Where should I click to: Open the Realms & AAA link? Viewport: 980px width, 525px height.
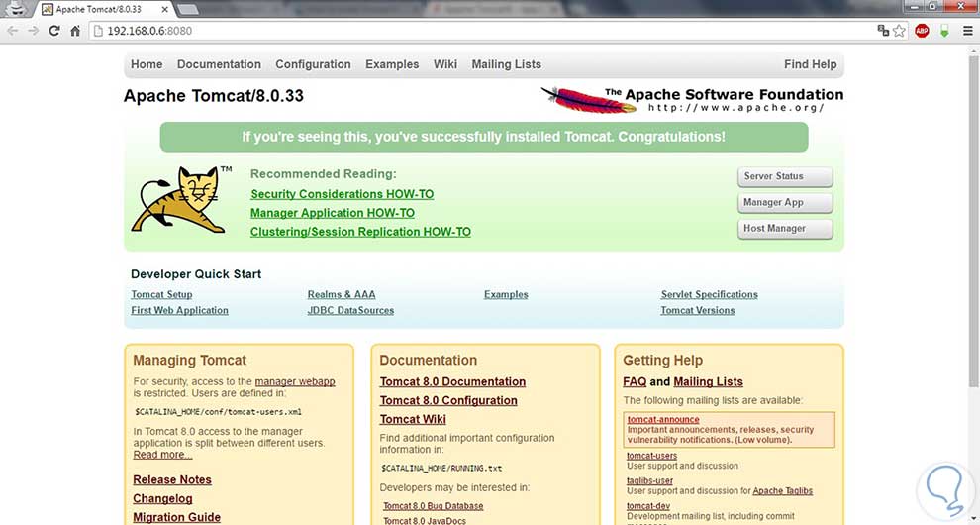pyautogui.click(x=342, y=295)
